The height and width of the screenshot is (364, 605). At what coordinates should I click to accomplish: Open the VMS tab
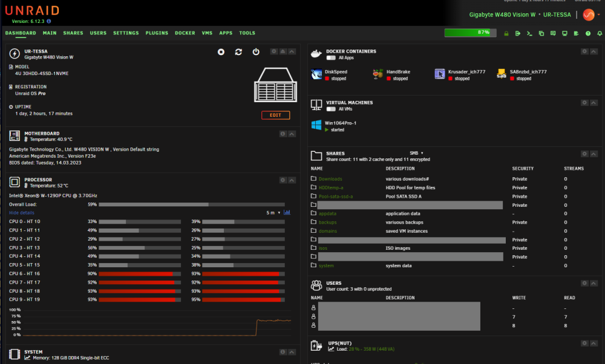[207, 33]
